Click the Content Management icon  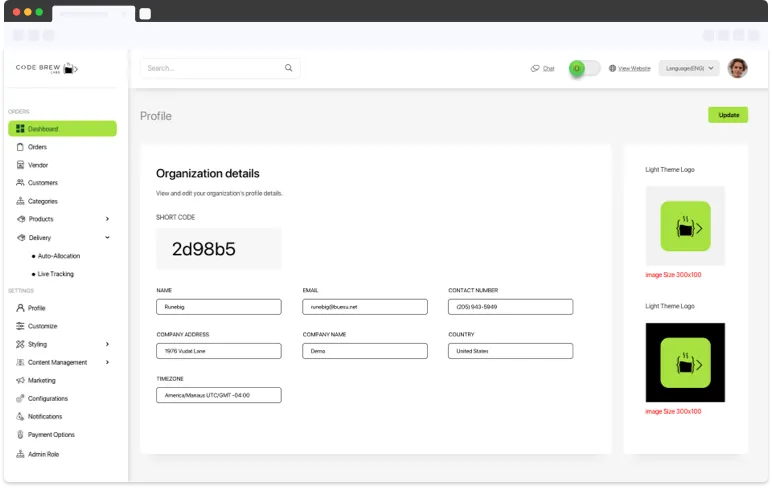pos(20,362)
